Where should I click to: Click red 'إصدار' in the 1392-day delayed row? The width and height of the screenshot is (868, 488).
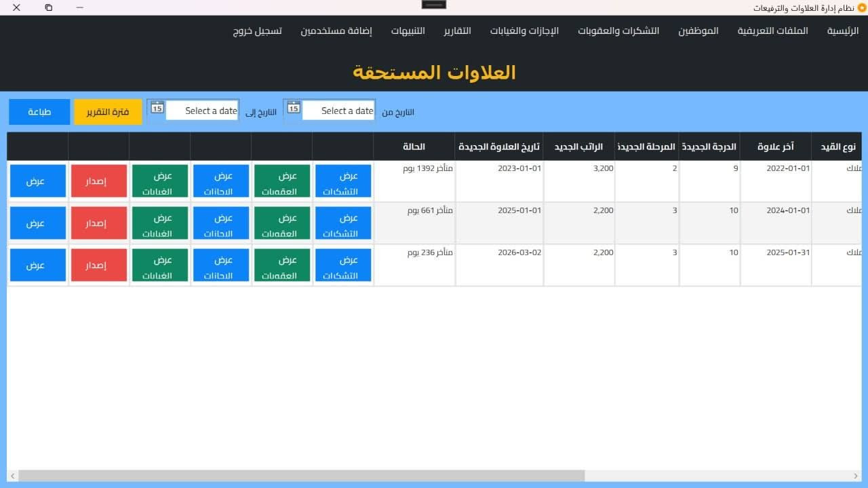[x=99, y=181]
